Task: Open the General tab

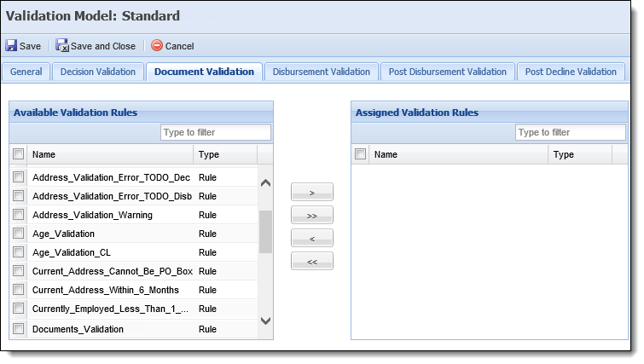Action: (x=26, y=72)
